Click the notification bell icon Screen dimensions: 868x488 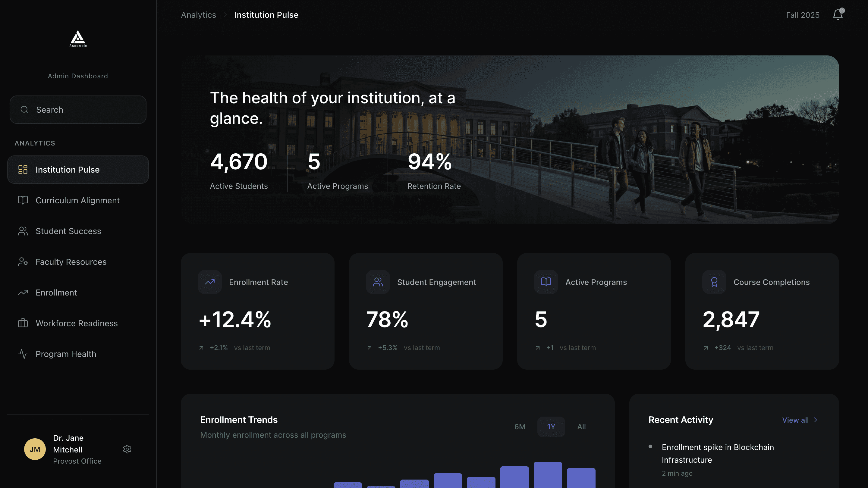pos(837,15)
